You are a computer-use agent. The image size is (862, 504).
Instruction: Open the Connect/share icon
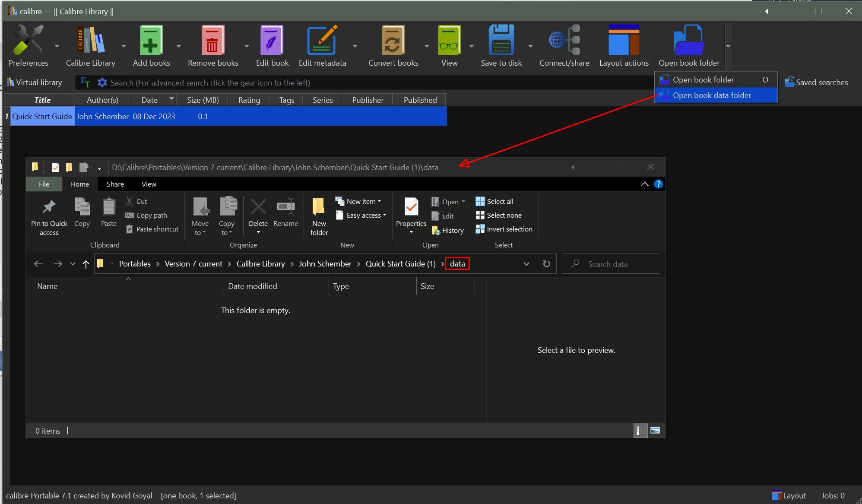click(564, 41)
